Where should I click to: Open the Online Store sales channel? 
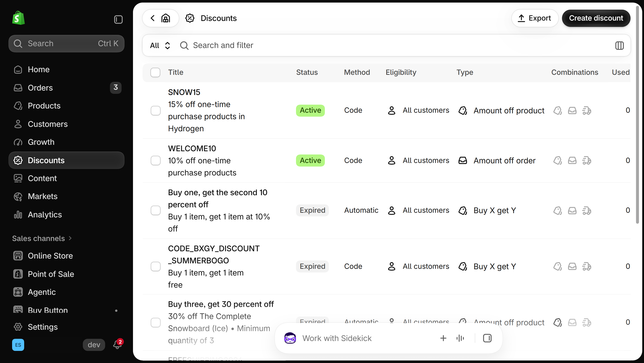(66, 256)
